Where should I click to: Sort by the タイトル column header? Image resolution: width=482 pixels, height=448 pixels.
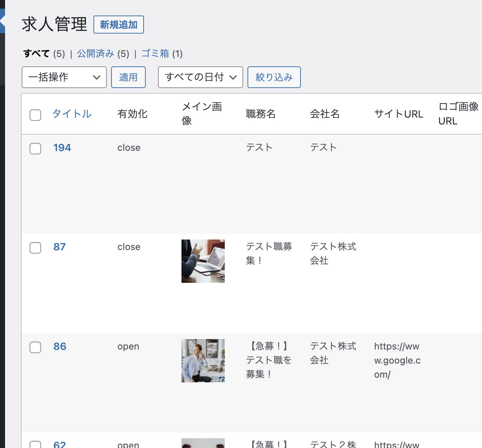[x=72, y=114]
